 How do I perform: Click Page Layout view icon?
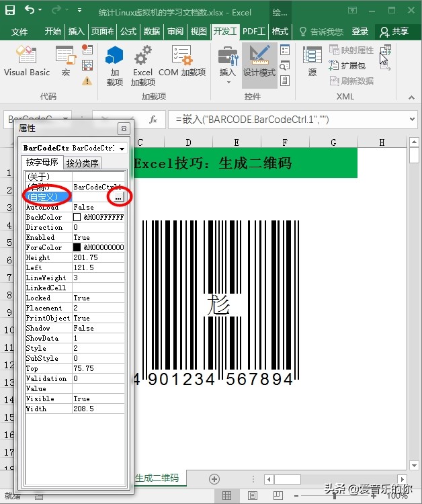(x=253, y=496)
